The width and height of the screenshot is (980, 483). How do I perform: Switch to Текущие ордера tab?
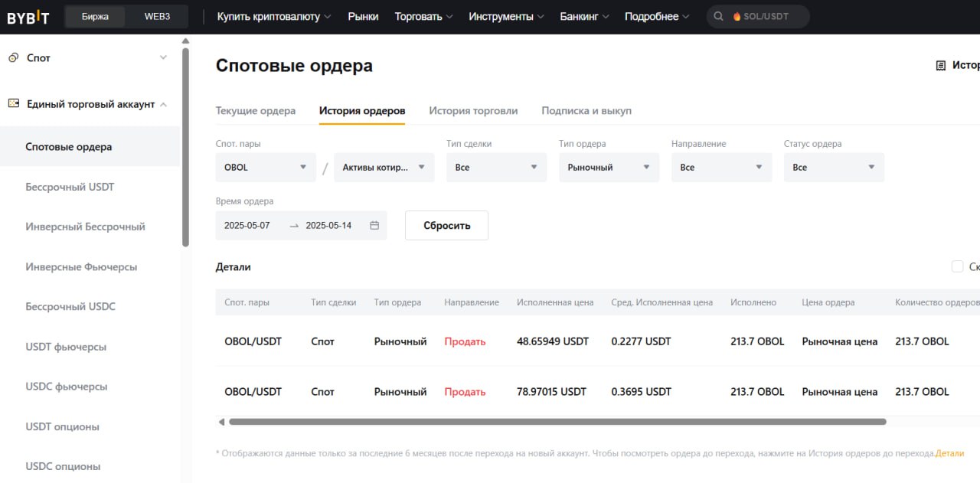pyautogui.click(x=256, y=111)
